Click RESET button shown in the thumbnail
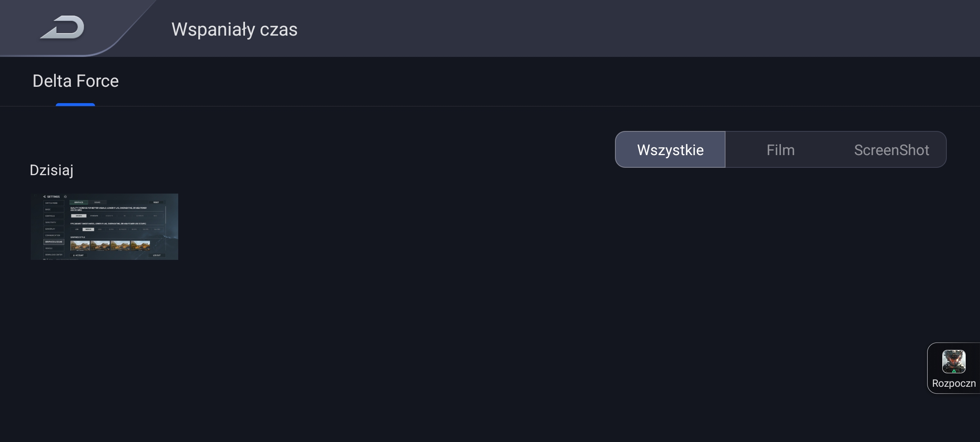 (x=156, y=202)
